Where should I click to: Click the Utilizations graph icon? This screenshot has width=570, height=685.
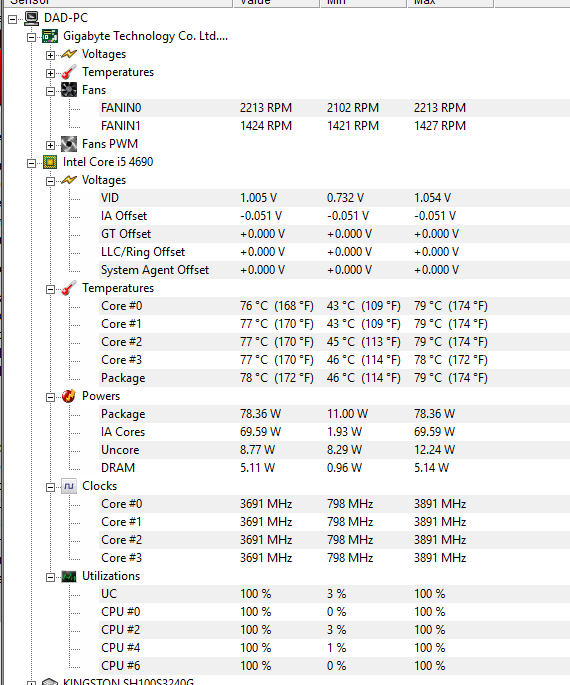(x=69, y=576)
